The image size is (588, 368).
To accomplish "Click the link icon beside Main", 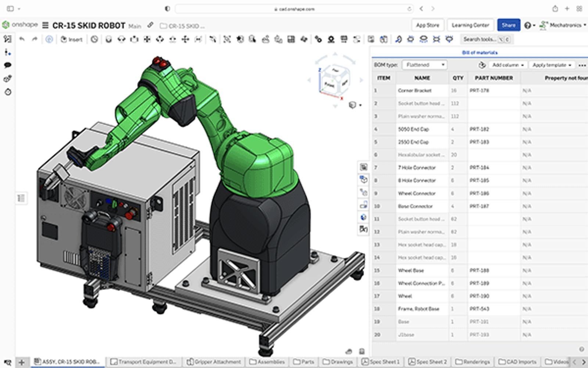I will pos(150,25).
